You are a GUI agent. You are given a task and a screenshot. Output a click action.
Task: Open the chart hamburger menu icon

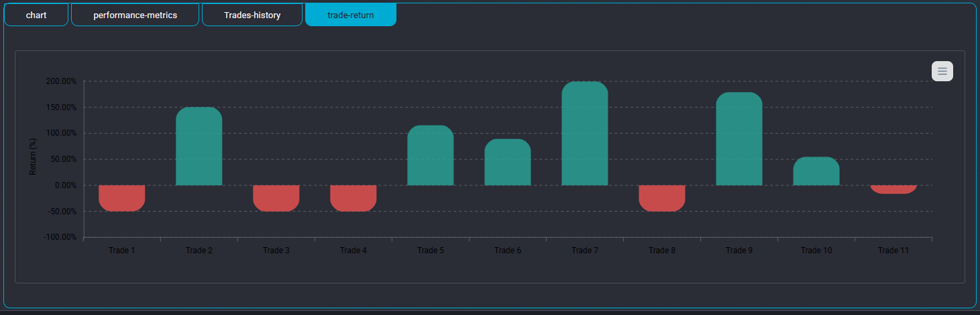pos(942,71)
